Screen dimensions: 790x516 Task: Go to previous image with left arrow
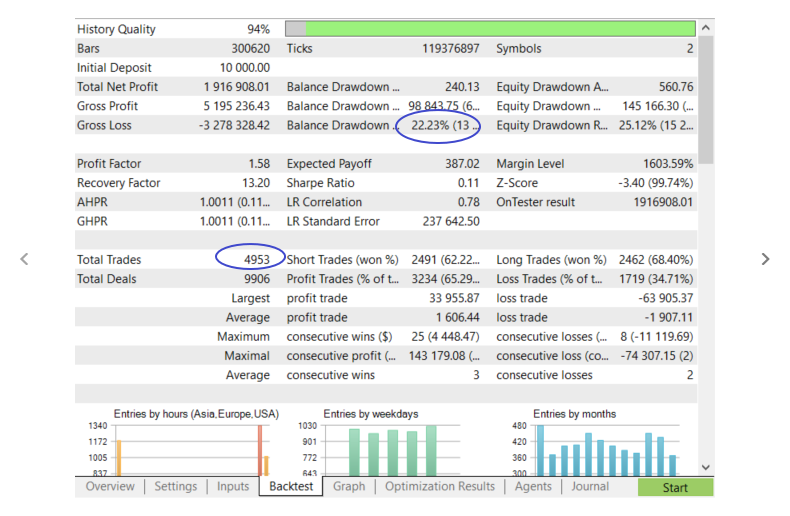coord(24,259)
